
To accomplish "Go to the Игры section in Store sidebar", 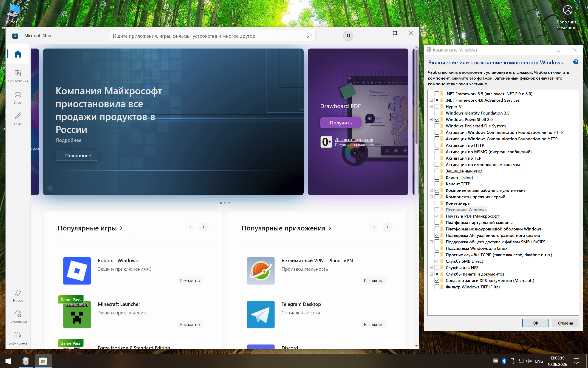I will 18,98.
